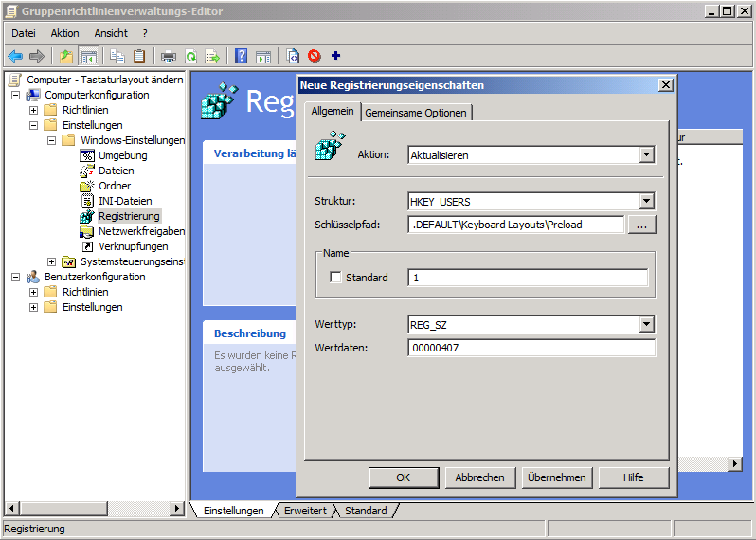Click browse button next to Schlüsselpfad
The image size is (756, 540).
tap(641, 225)
